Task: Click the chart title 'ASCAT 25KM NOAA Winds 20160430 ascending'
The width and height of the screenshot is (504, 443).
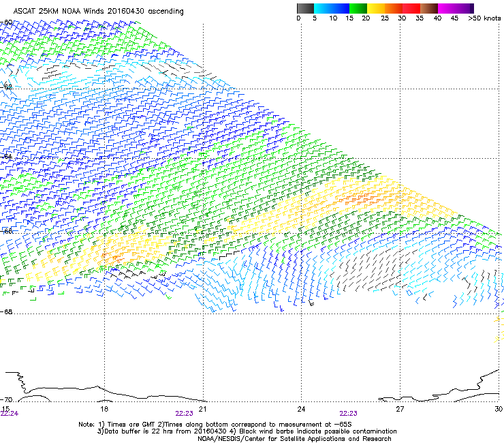Action: click(x=98, y=12)
